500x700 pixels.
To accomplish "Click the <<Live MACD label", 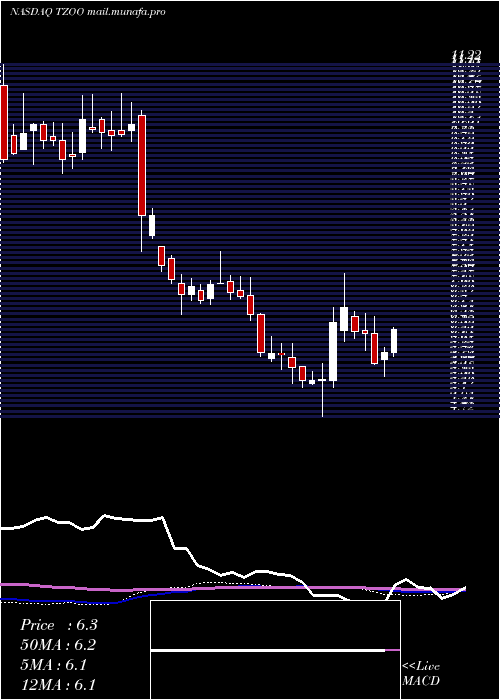I will [421, 673].
